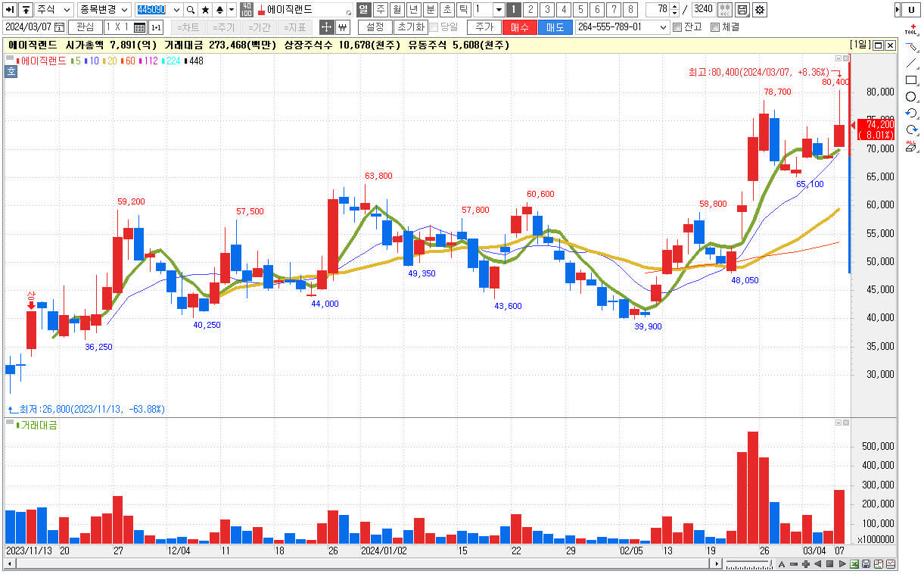Erase all drawings with ALL eraser

coord(911,146)
